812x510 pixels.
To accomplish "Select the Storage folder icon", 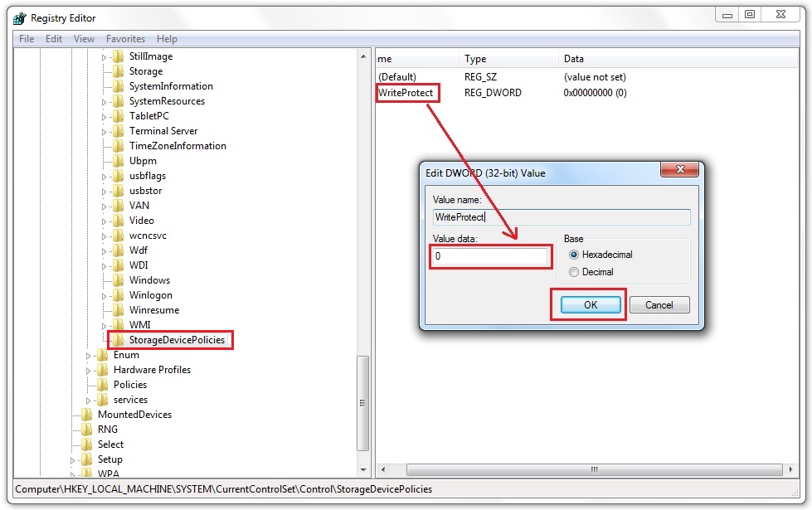I will click(x=118, y=71).
